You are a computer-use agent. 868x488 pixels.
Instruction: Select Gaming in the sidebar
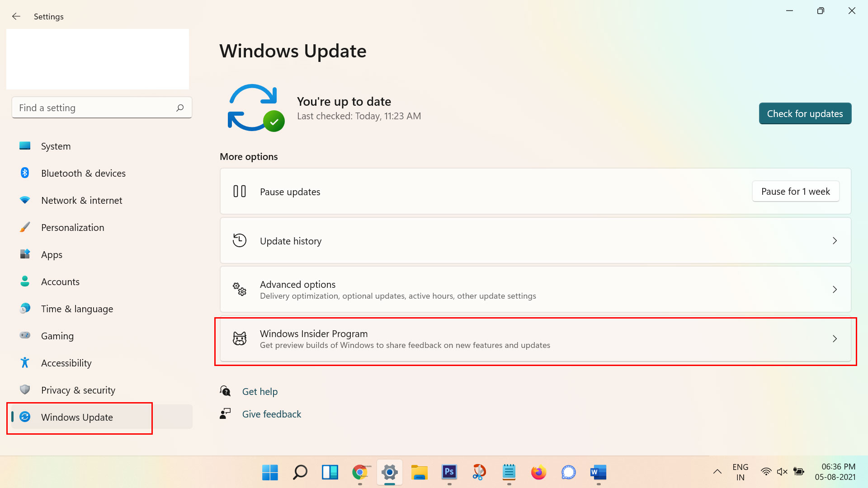pos(57,336)
